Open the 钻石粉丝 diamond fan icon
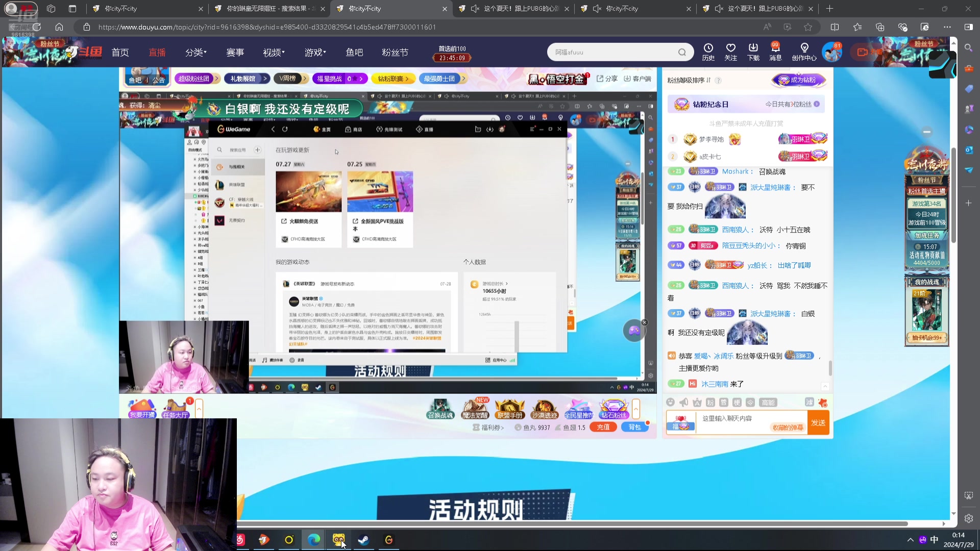980x551 pixels. [614, 409]
